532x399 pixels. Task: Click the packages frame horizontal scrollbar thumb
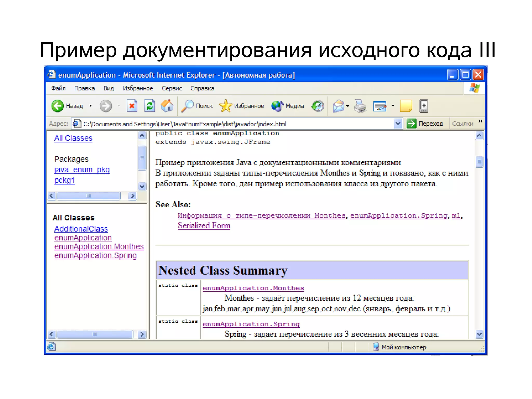click(x=88, y=196)
